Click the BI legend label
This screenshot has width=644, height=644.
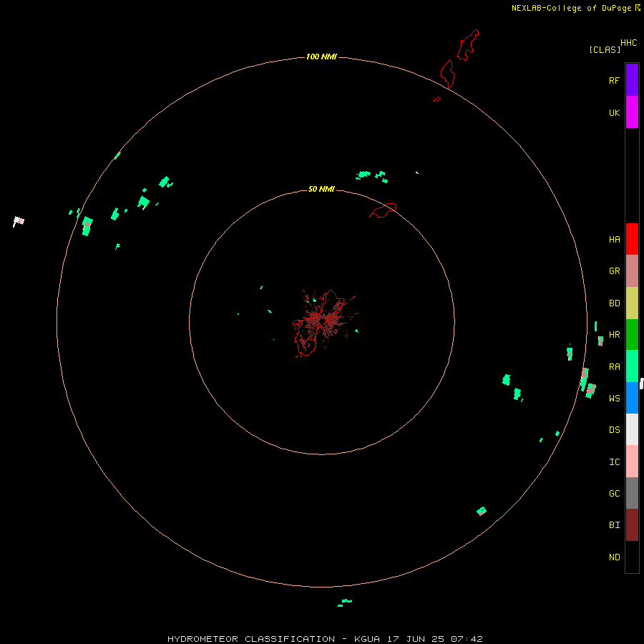(x=614, y=525)
